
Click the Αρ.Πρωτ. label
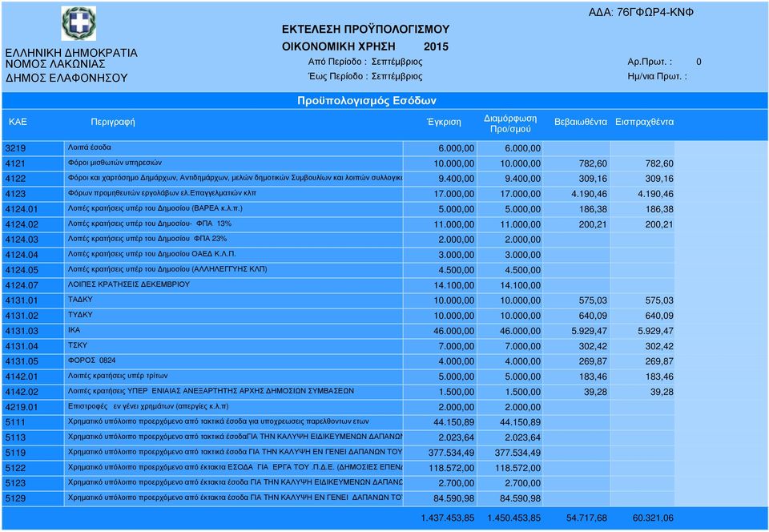pos(650,62)
